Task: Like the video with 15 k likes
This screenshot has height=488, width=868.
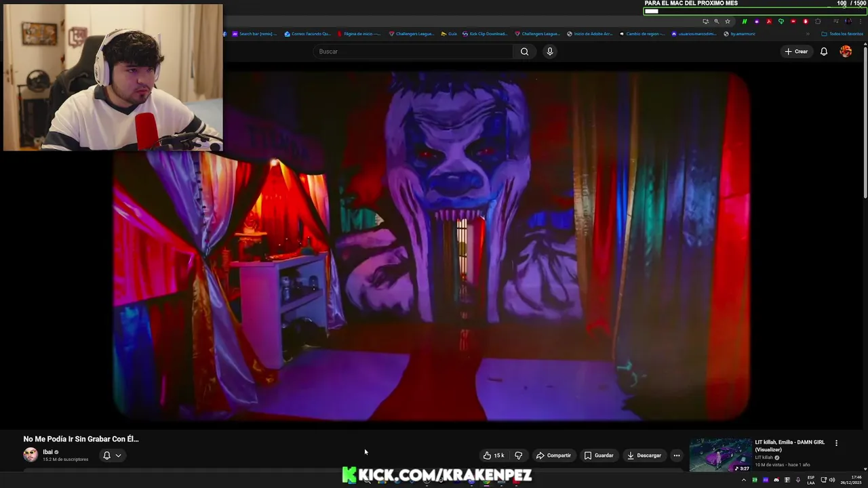Action: tap(494, 455)
